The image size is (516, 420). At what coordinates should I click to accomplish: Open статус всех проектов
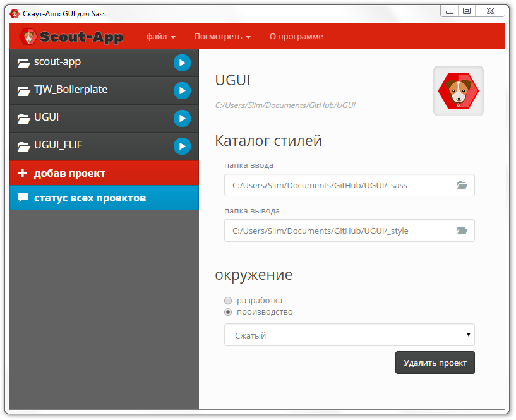(x=104, y=198)
